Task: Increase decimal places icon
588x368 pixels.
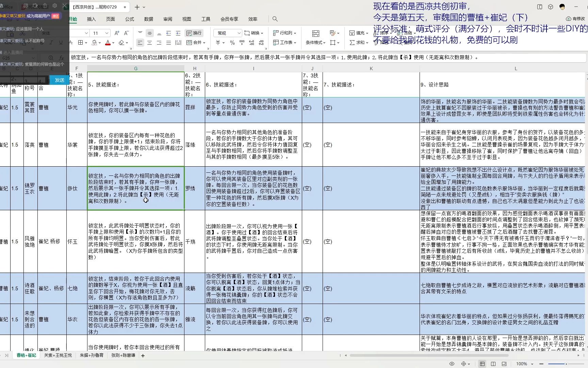Action: pyautogui.click(x=251, y=43)
